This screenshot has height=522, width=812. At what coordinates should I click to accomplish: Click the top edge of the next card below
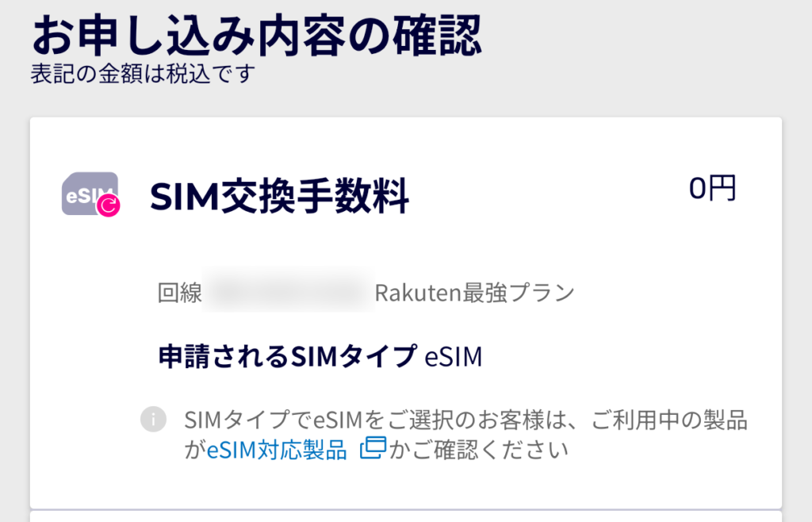406,515
